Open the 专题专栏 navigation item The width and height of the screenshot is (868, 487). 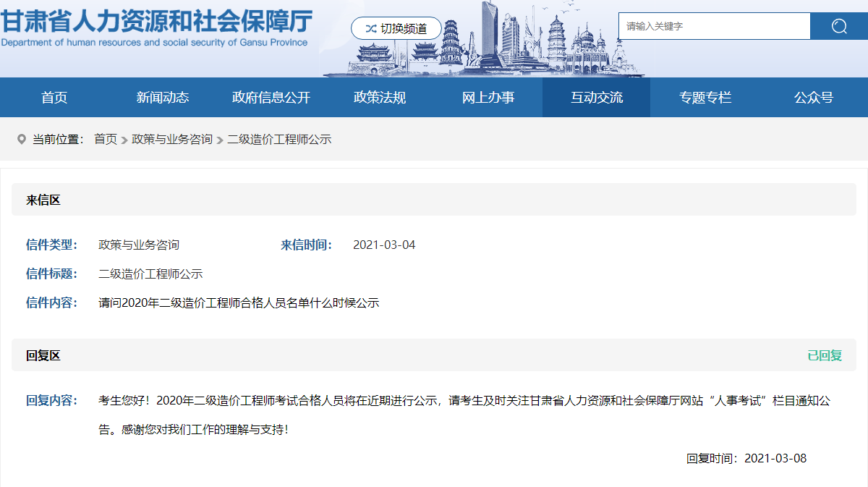tap(705, 98)
